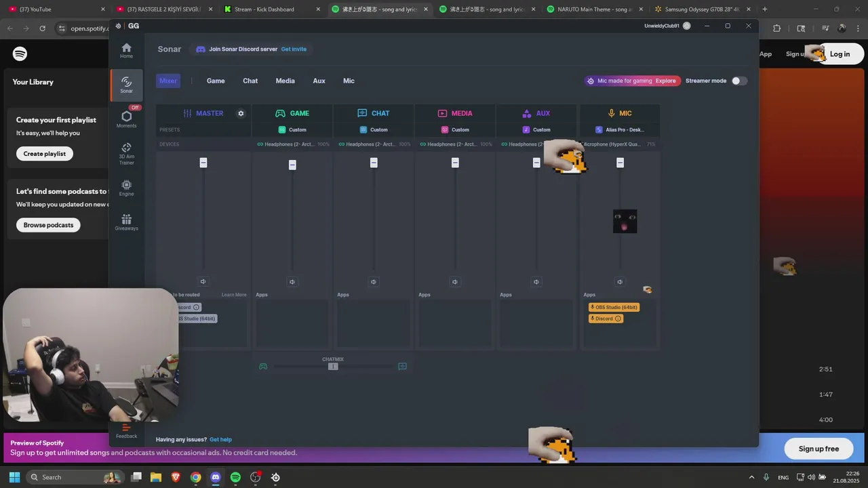Open the Chat preset Custom dropdown

pyautogui.click(x=374, y=129)
